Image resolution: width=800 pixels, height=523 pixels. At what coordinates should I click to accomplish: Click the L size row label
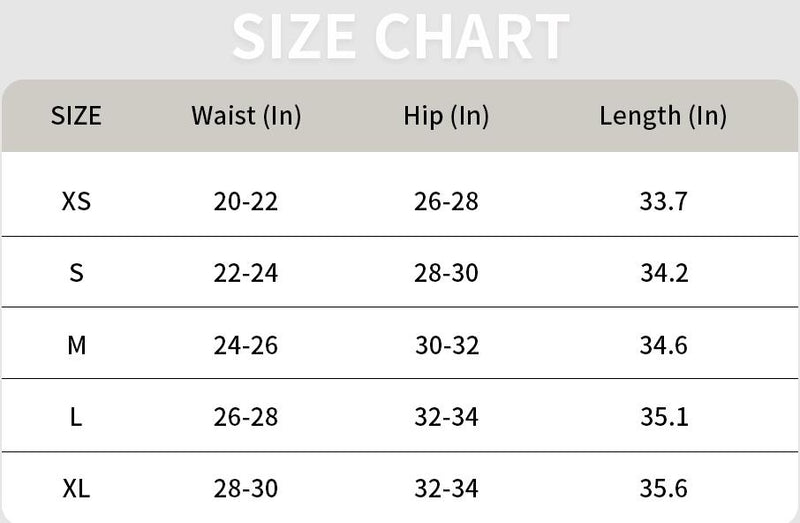pos(76,417)
